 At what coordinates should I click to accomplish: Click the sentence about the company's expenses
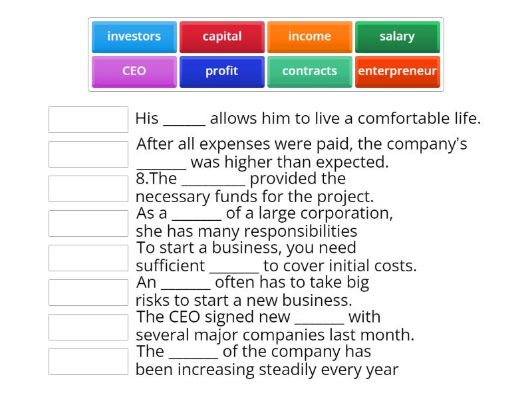click(301, 153)
